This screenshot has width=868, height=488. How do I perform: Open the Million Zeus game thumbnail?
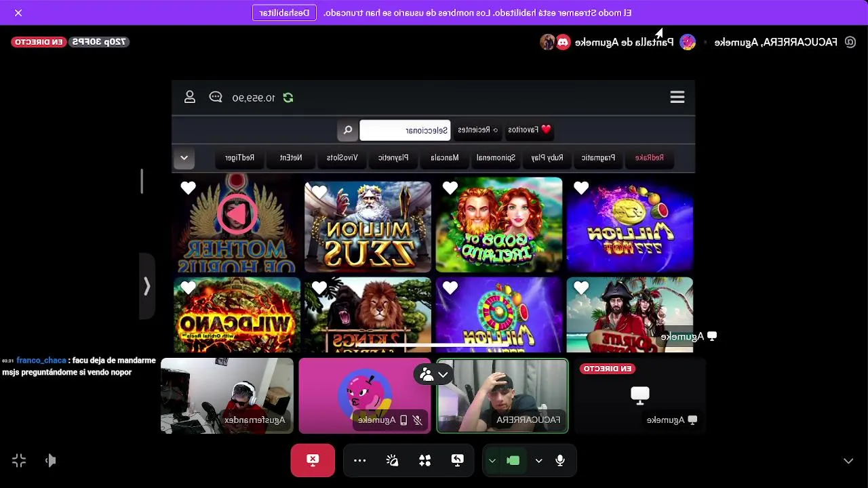pyautogui.click(x=368, y=226)
